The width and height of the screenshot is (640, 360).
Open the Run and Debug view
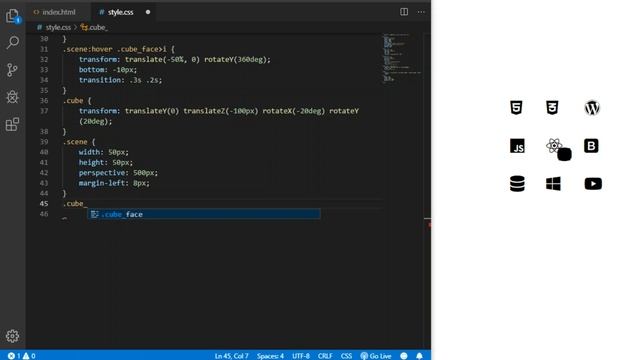pyautogui.click(x=13, y=97)
